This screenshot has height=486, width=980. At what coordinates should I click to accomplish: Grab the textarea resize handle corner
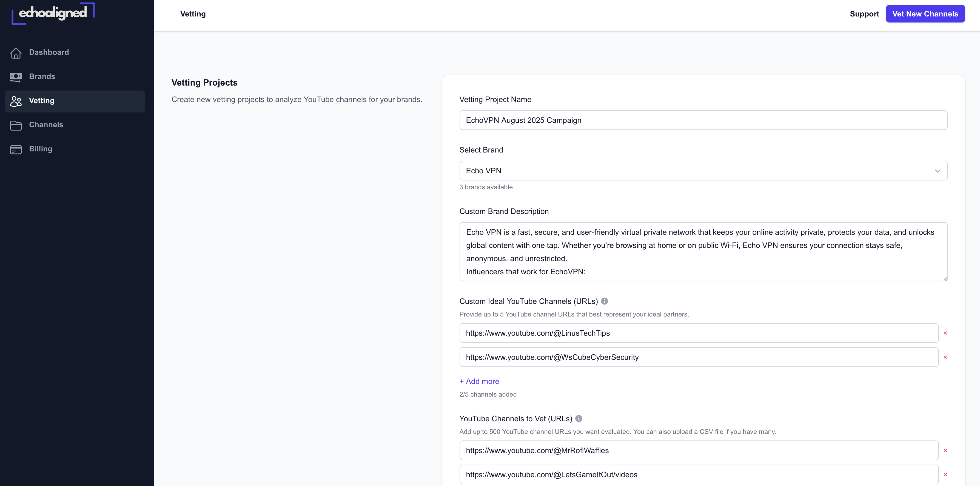tap(945, 279)
